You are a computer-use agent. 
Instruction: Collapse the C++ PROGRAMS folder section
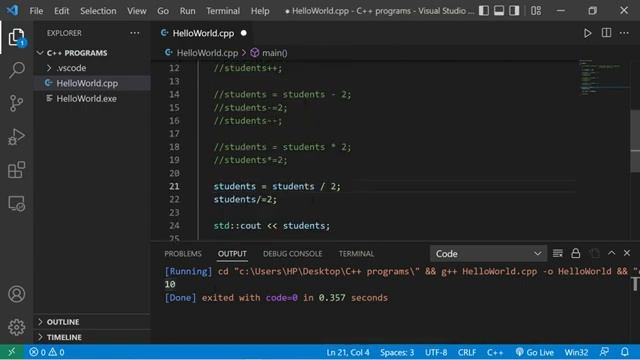point(77,53)
